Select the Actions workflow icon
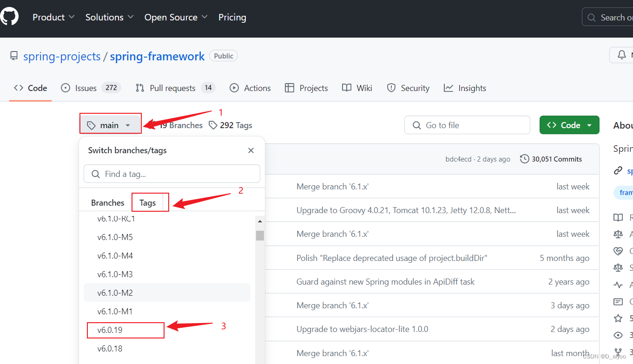633x364 pixels. point(234,88)
